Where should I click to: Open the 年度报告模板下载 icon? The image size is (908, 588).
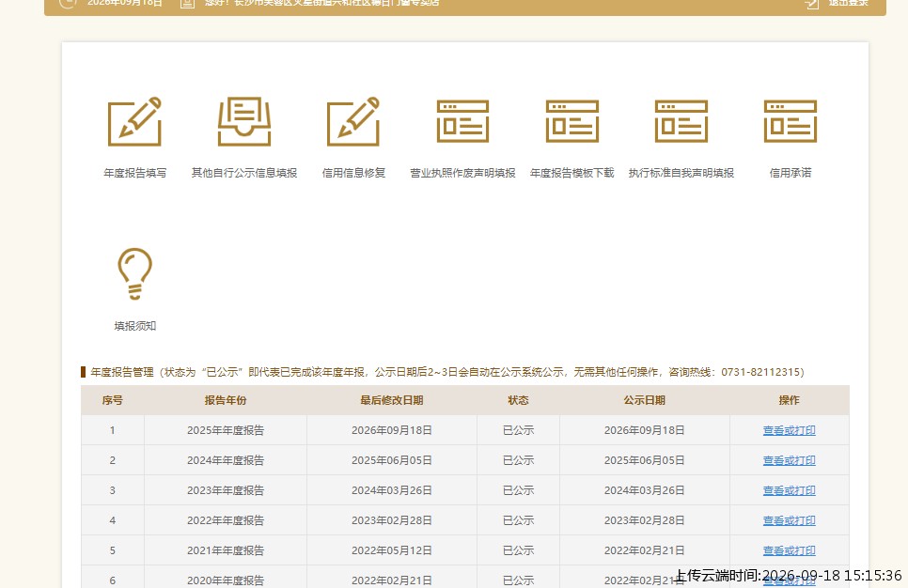[572, 121]
